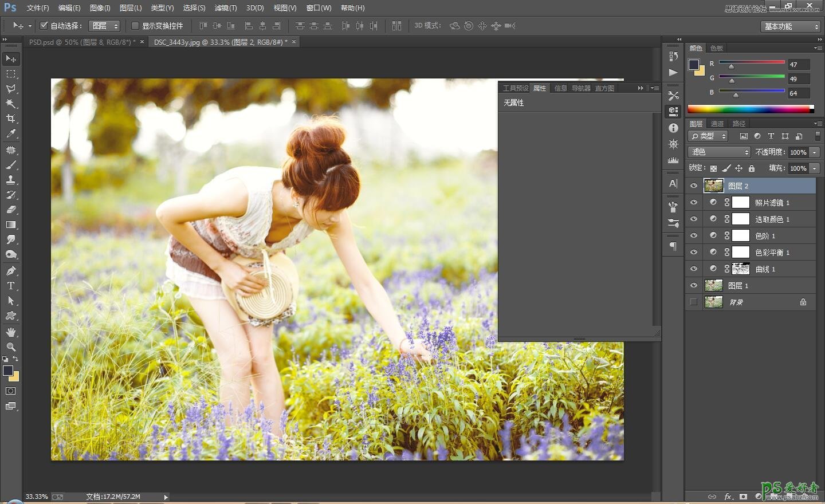The height and width of the screenshot is (504, 825).
Task: Select the 照片滤镜 1 layer
Action: click(772, 203)
